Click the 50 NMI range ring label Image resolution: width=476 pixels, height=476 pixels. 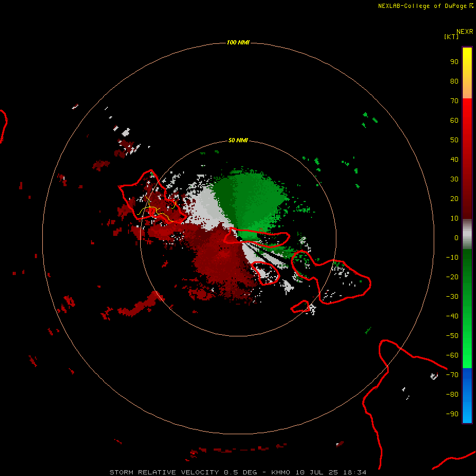(x=238, y=140)
